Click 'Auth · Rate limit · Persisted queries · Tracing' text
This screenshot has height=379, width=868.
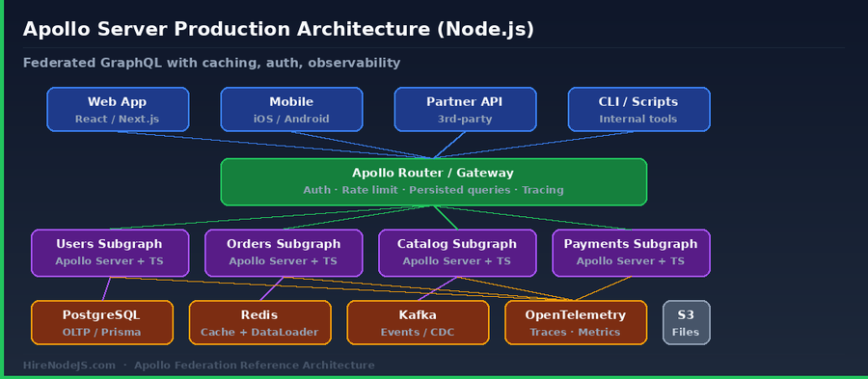433,190
